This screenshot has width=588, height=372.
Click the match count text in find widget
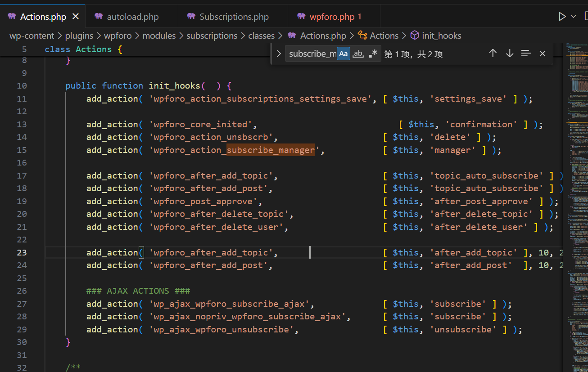point(413,54)
